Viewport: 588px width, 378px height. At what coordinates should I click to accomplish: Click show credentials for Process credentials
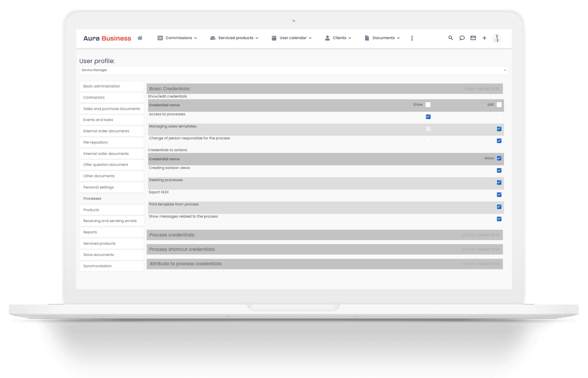pos(481,235)
